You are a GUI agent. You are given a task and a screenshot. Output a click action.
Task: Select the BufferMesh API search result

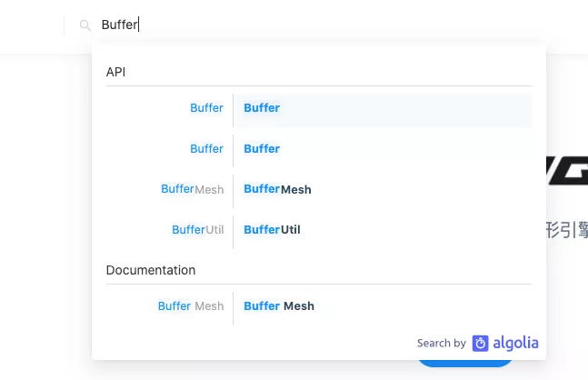(x=382, y=189)
